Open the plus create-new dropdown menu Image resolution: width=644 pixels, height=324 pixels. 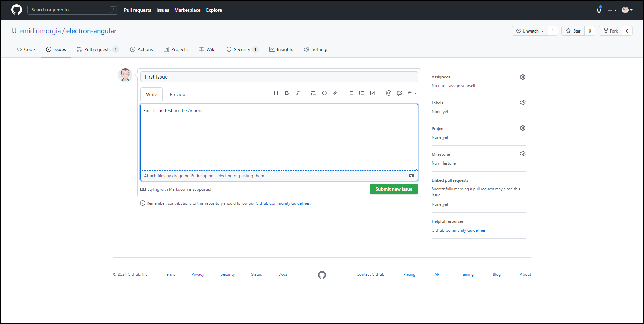[612, 10]
